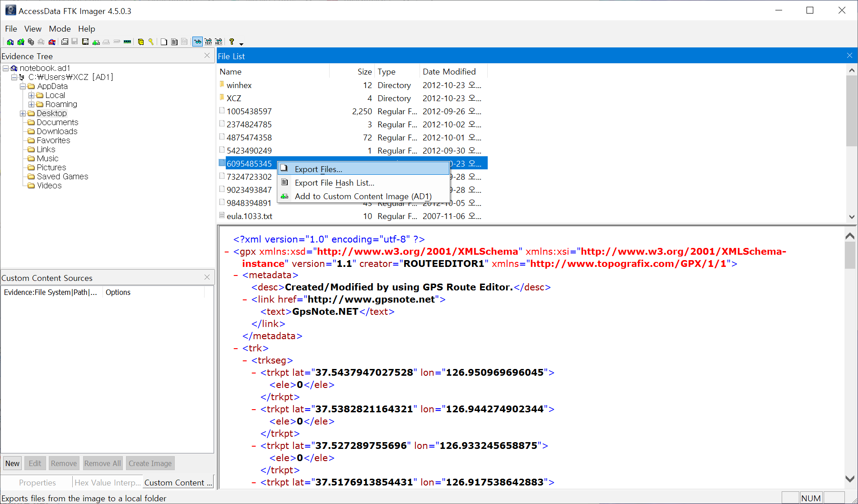Open the Mode menu
858x504 pixels.
click(60, 28)
